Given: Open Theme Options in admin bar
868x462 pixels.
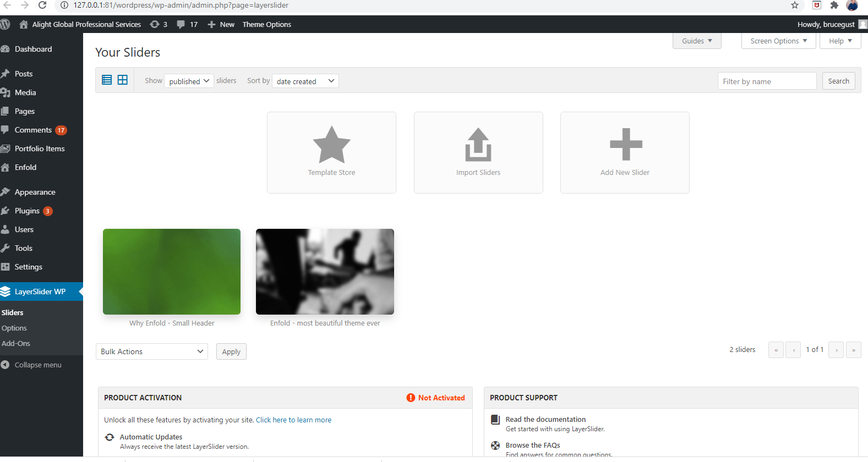Looking at the screenshot, I should (x=266, y=24).
